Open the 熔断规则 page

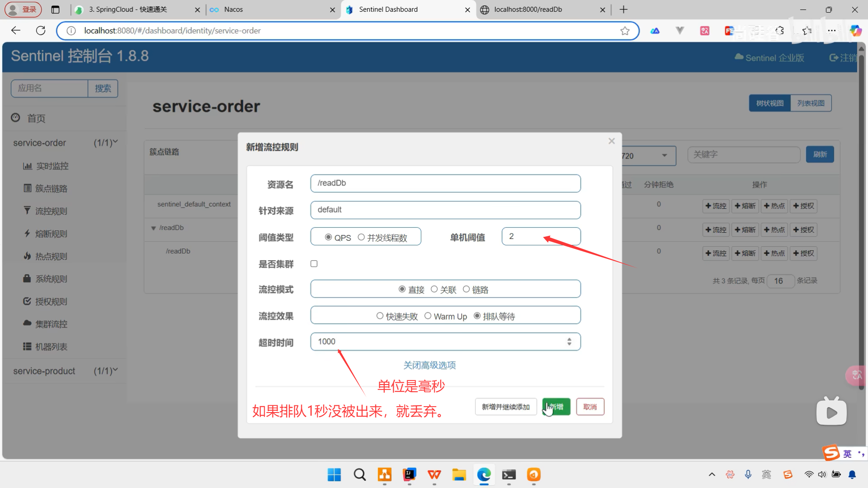51,234
